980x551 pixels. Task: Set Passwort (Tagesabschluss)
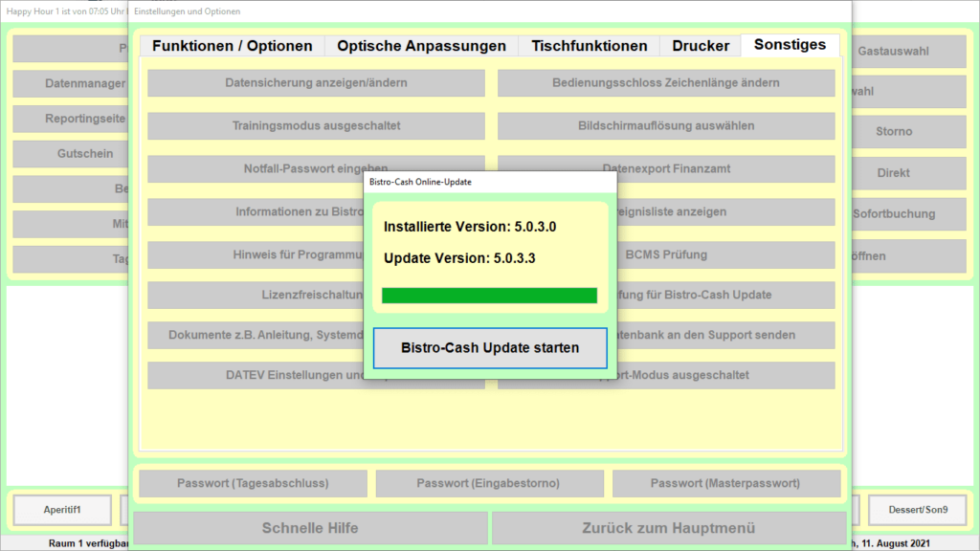tap(253, 483)
